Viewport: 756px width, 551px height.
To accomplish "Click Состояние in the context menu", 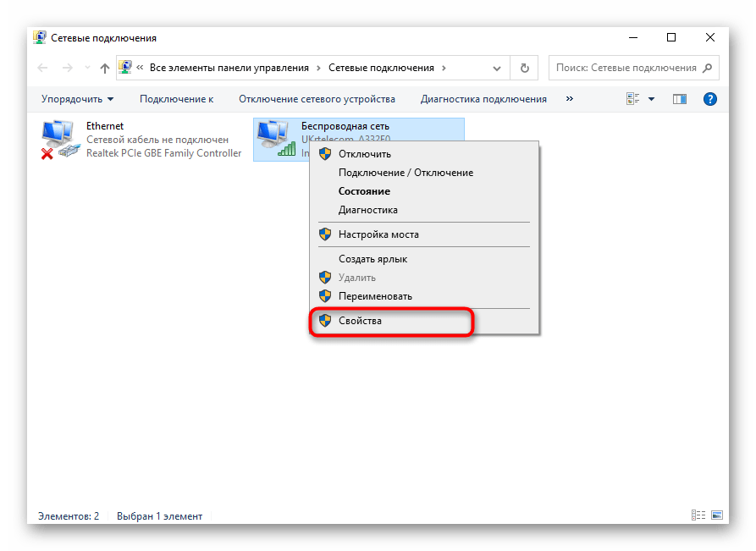I will click(364, 191).
